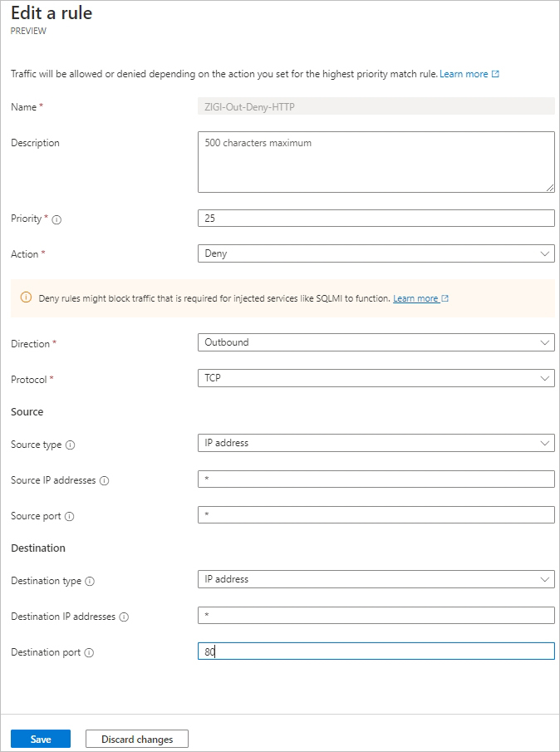Viewport: 560px width, 752px height.
Task: Open the Action dropdown
Action: point(376,253)
